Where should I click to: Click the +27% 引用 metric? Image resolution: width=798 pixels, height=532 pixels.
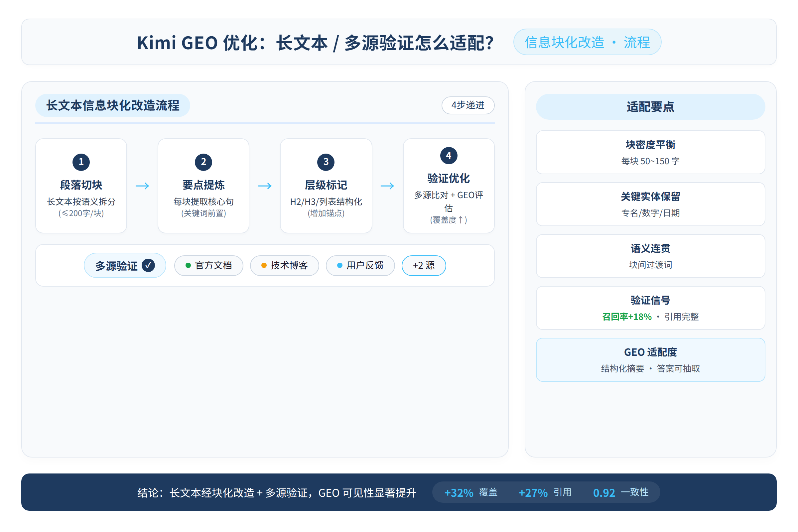tap(545, 492)
